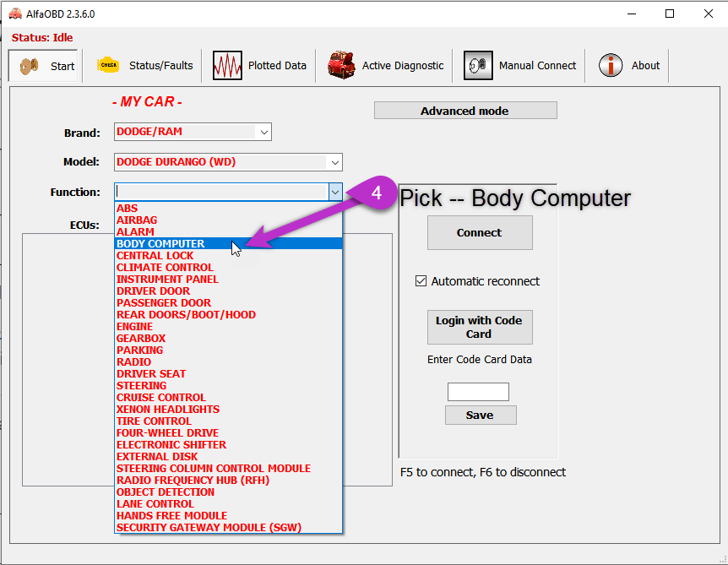
Task: Collapse the Function dropdown arrow
Action: (335, 192)
